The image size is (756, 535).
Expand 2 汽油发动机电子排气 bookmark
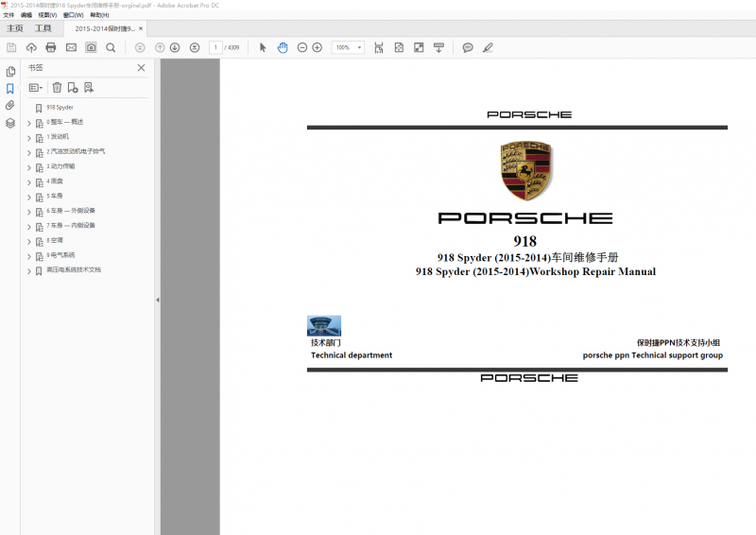point(29,153)
